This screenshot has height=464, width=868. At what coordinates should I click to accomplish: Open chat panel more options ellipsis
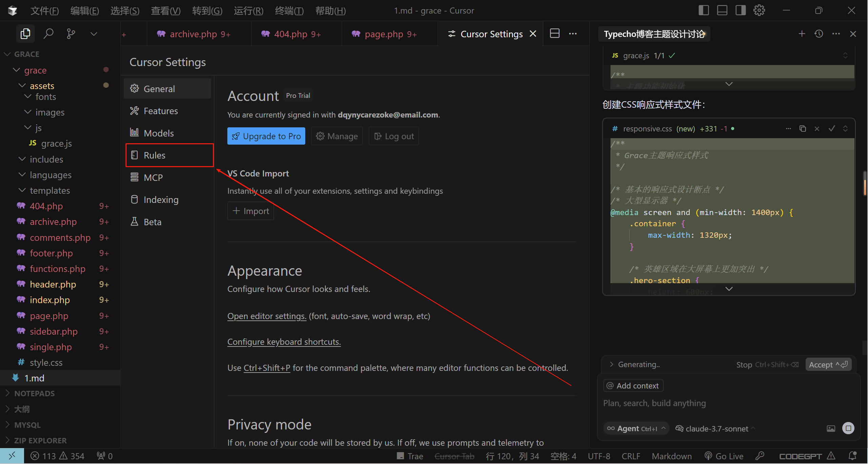coord(836,34)
